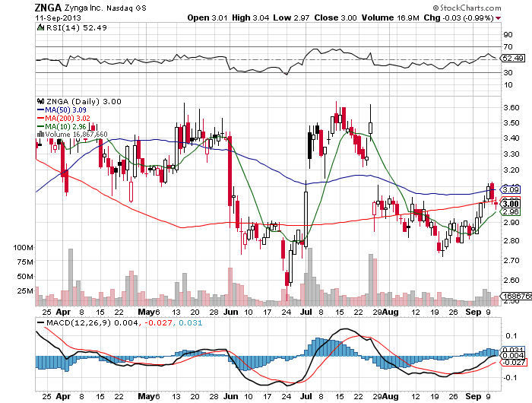Click the 25M volume axis label

click(x=25, y=291)
